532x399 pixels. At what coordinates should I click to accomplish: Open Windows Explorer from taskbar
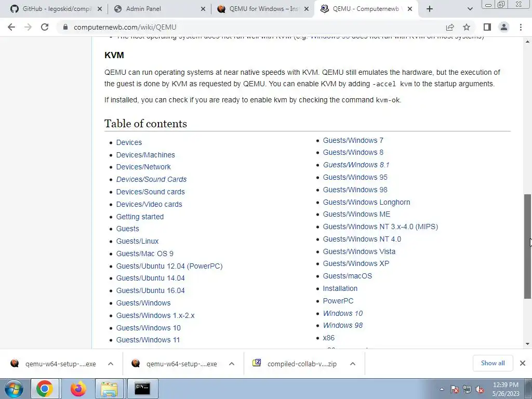(x=109, y=389)
